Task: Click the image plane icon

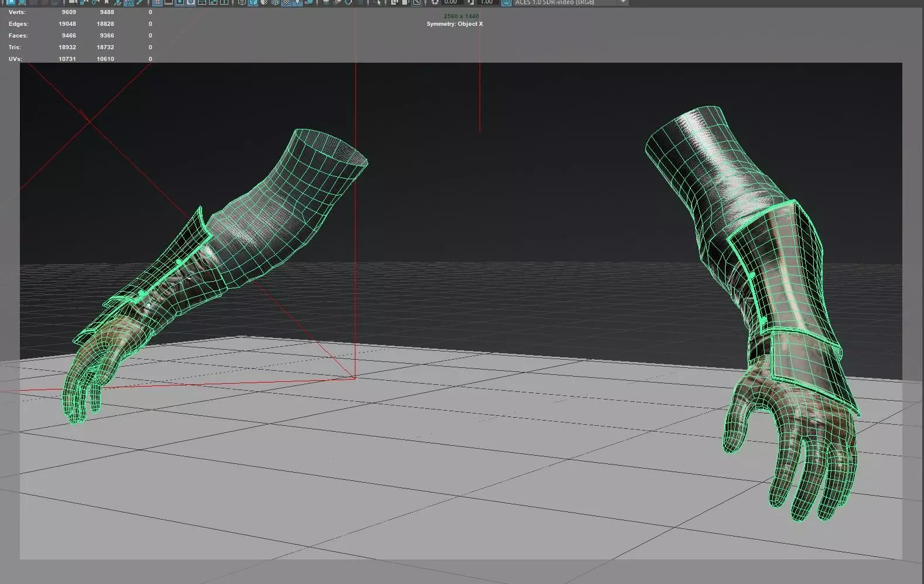Action: [x=118, y=2]
